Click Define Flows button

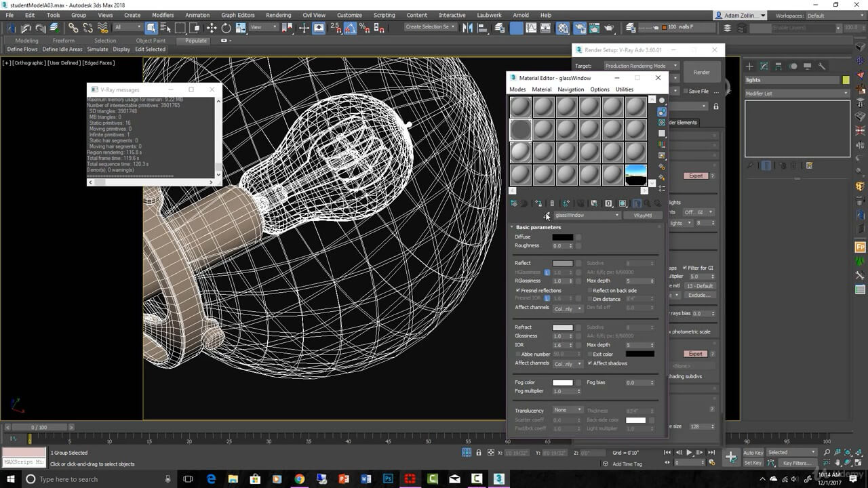[22, 49]
